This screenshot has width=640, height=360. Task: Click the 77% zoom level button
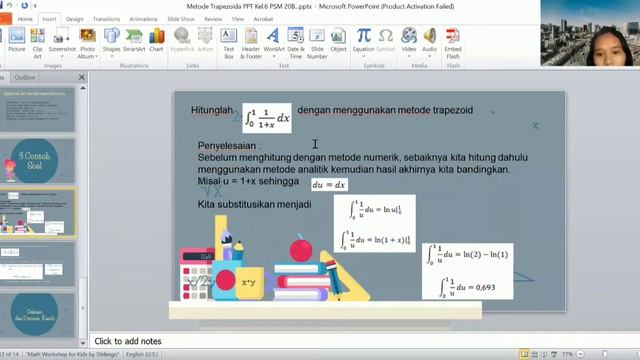[x=567, y=354]
